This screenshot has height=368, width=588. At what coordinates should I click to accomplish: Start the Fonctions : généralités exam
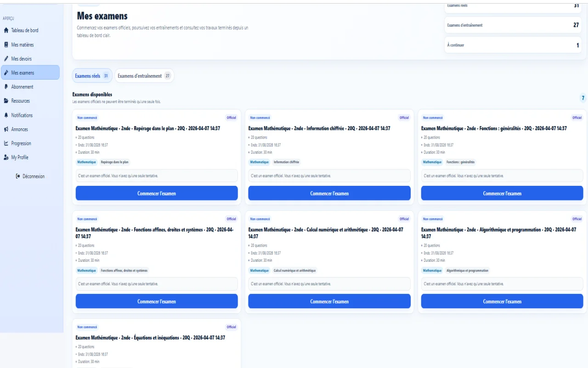coord(502,193)
